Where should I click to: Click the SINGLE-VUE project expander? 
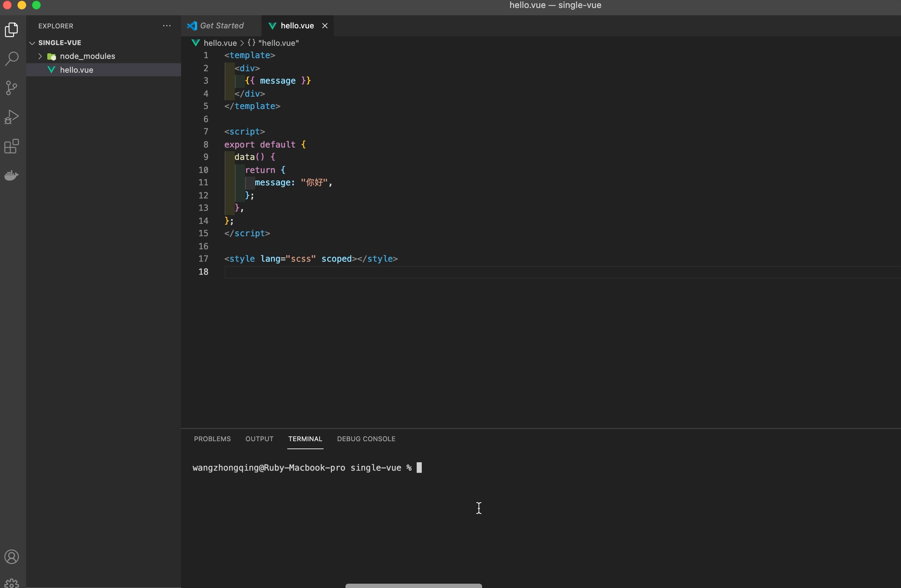pyautogui.click(x=31, y=43)
